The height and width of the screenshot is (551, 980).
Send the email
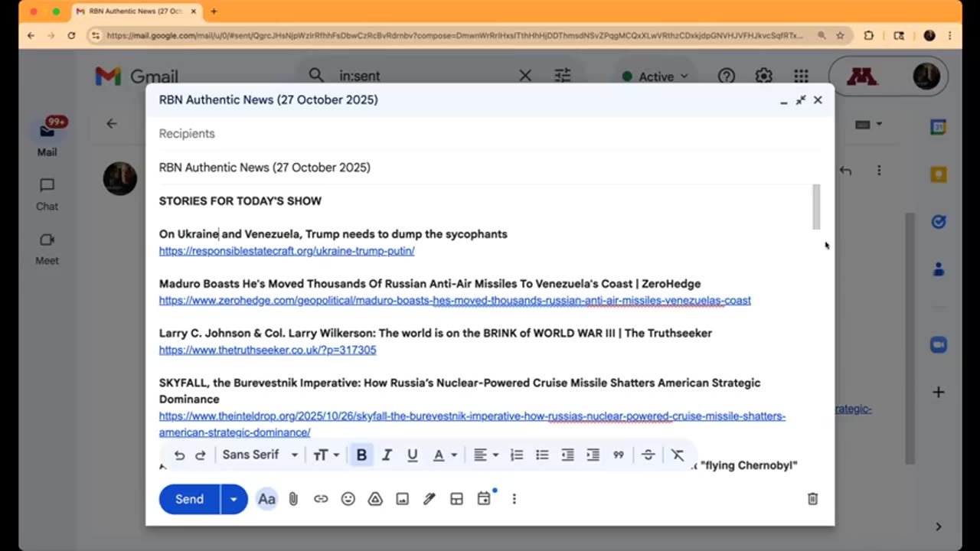[x=189, y=499]
